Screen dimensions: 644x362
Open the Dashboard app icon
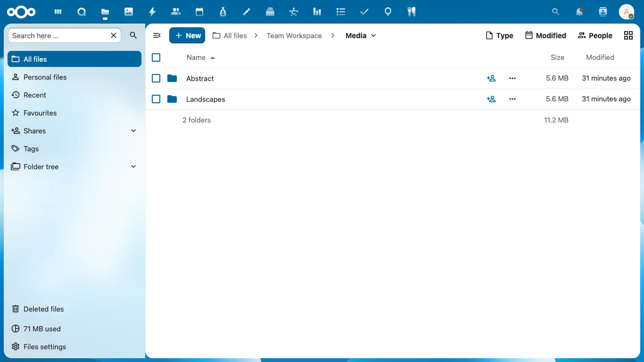click(58, 12)
